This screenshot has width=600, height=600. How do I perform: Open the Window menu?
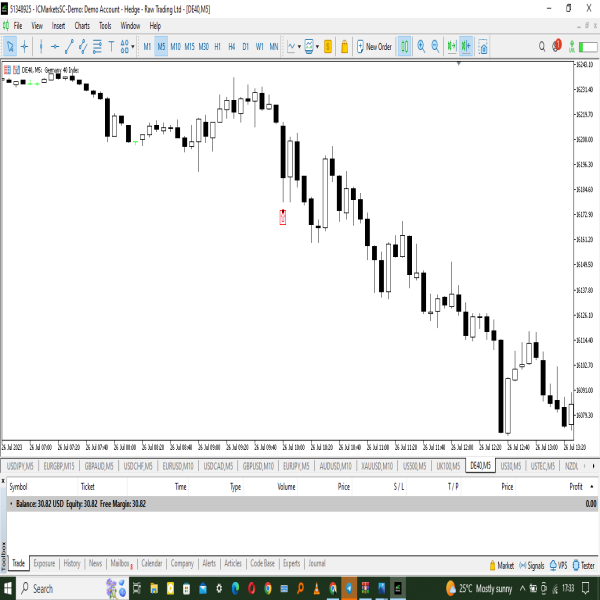click(x=130, y=26)
